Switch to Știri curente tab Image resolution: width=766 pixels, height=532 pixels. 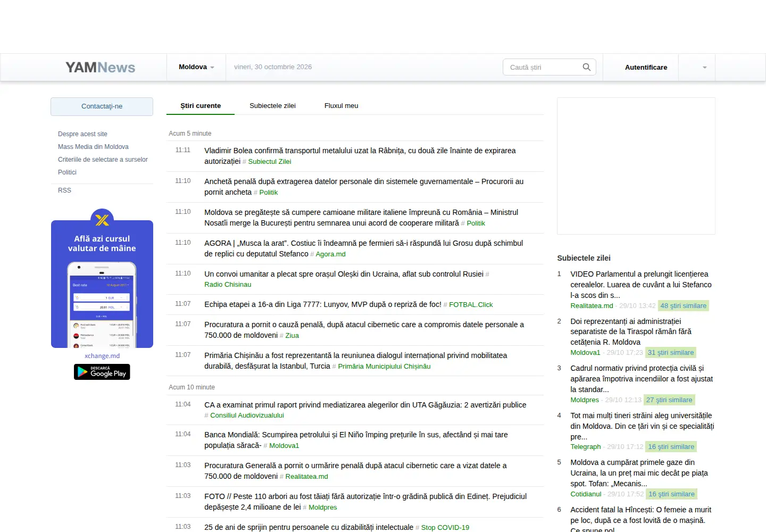pyautogui.click(x=201, y=106)
